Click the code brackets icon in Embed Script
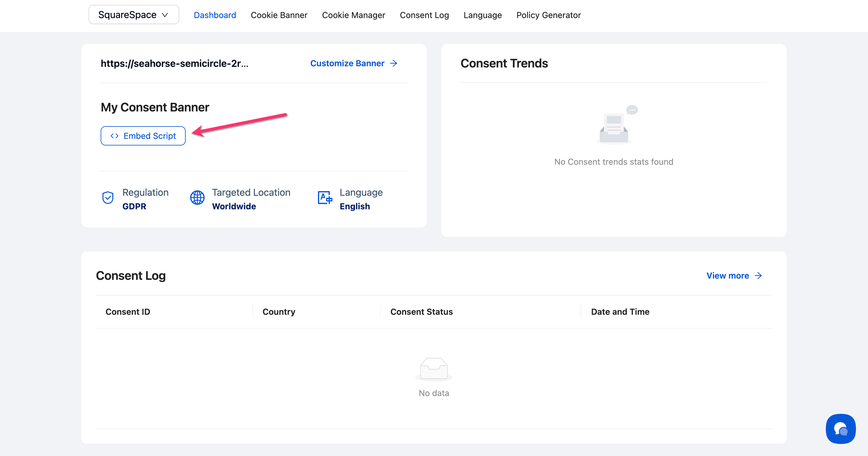This screenshot has height=456, width=868. pyautogui.click(x=115, y=136)
